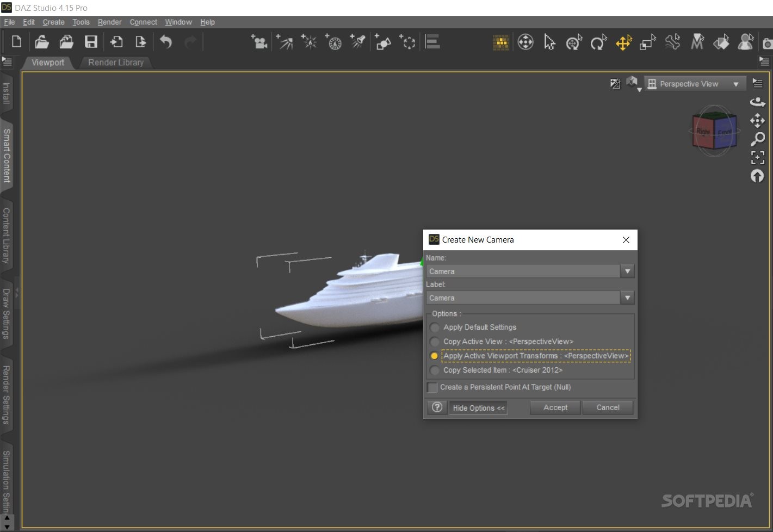This screenshot has height=532, width=773.
Task: Click the Merge file icon
Action: tap(66, 42)
